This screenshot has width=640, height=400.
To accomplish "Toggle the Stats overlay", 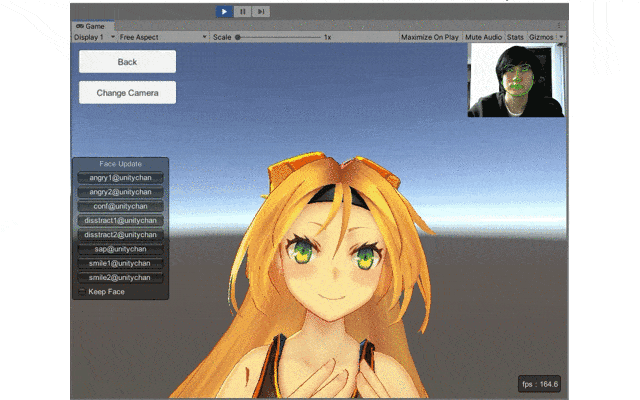I will coord(515,37).
